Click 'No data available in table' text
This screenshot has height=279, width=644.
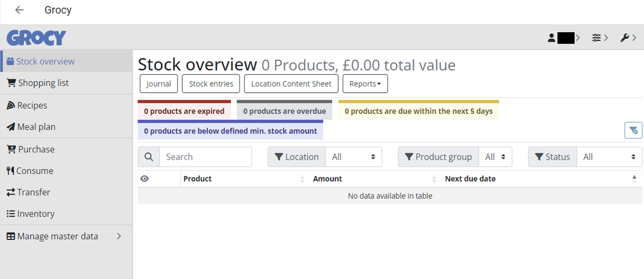(x=390, y=196)
